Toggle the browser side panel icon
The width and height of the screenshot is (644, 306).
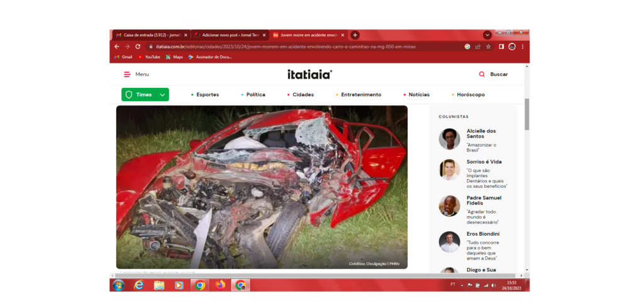pyautogui.click(x=501, y=46)
